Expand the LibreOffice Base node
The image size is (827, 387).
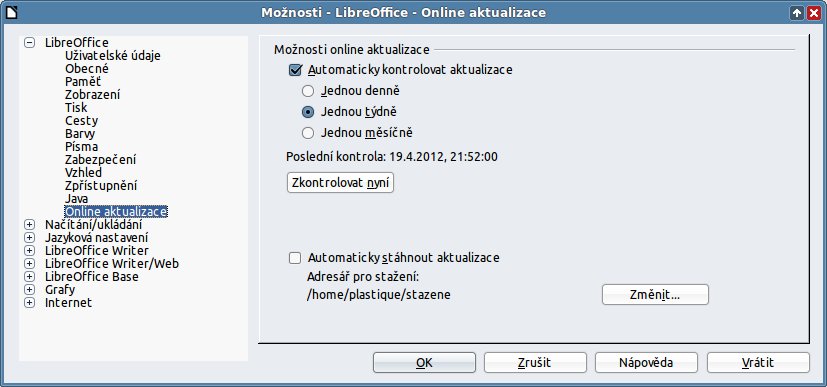30,276
